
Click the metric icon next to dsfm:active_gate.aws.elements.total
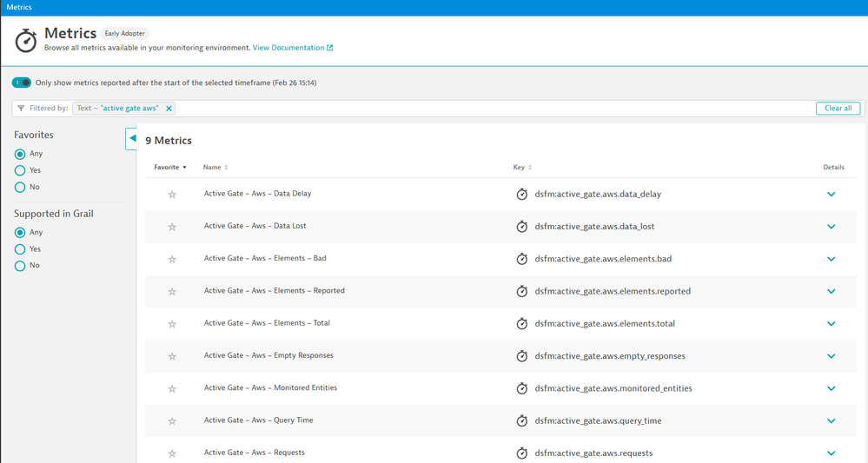(521, 324)
